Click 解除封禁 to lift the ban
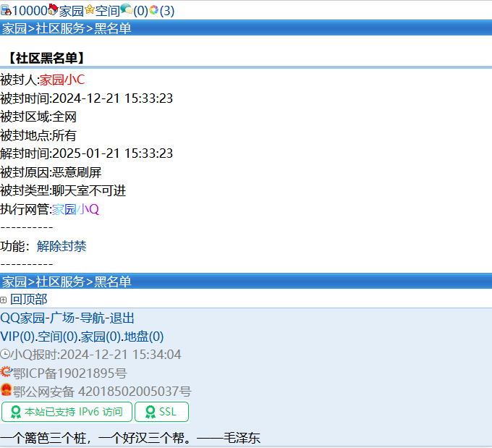Screen dimensions: 492x448 61,246
